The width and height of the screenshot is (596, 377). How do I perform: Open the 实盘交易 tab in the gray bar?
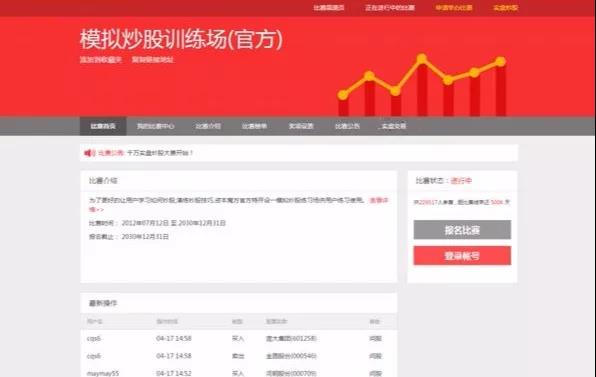coord(393,126)
